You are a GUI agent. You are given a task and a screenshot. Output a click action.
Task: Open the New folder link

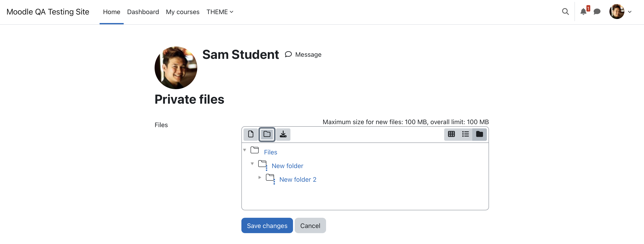(x=287, y=166)
